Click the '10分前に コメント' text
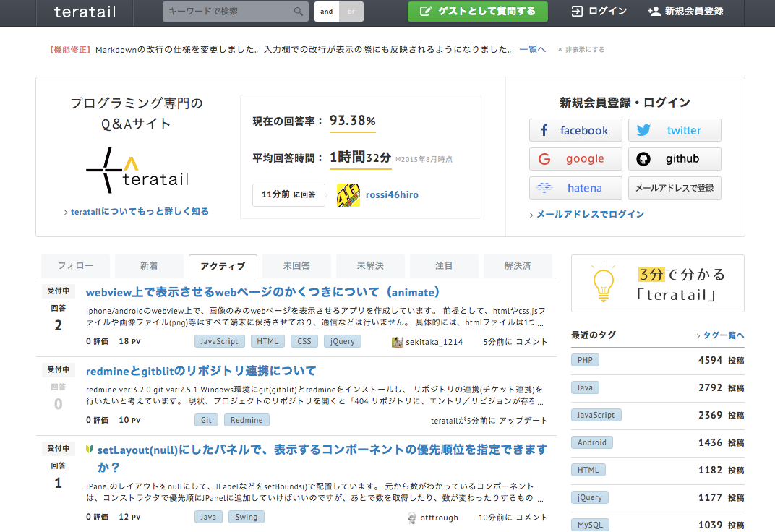The height and width of the screenshot is (532, 775). (513, 518)
